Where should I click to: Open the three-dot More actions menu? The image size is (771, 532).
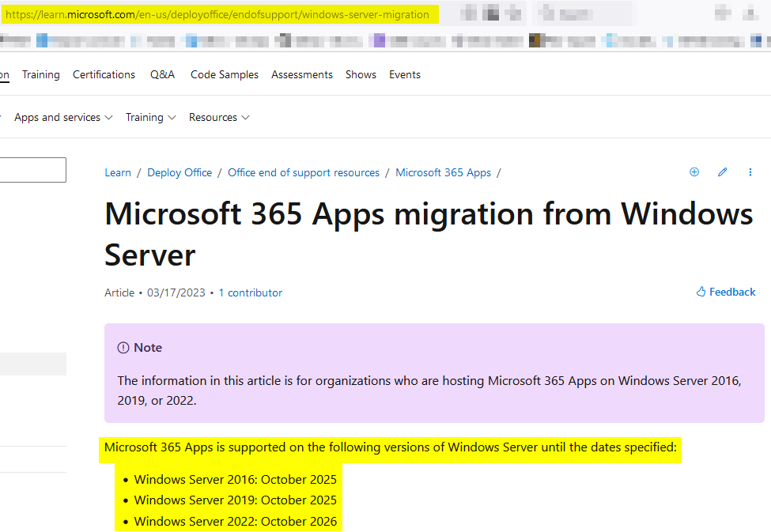pos(750,172)
